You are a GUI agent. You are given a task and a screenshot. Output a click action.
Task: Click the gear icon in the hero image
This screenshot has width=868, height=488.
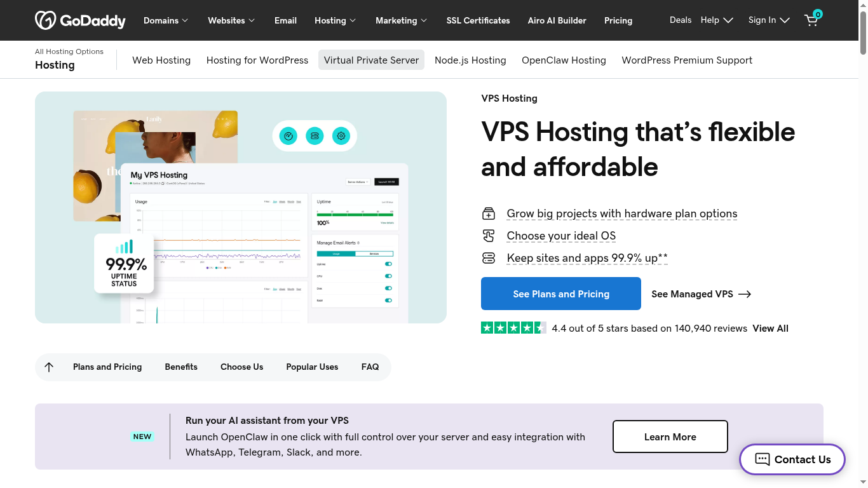click(341, 135)
